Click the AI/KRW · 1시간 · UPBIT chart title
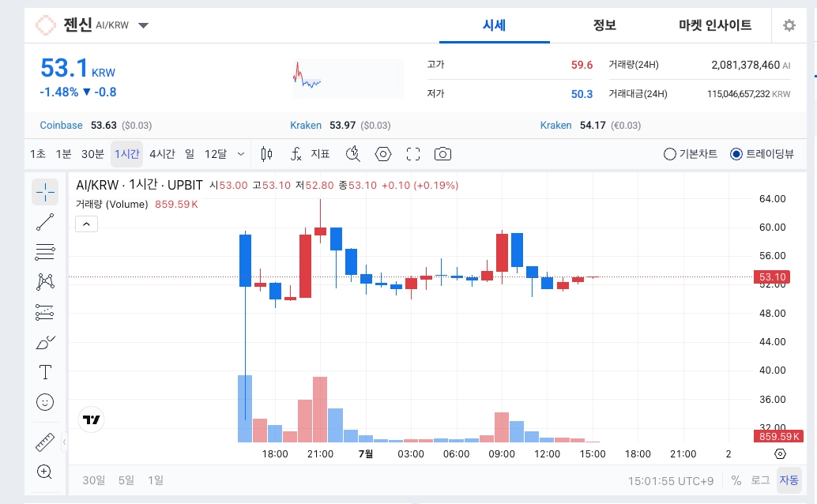 point(139,185)
